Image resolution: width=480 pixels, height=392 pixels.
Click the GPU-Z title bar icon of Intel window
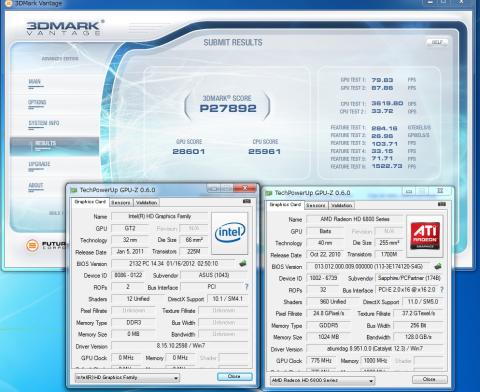tap(73, 190)
